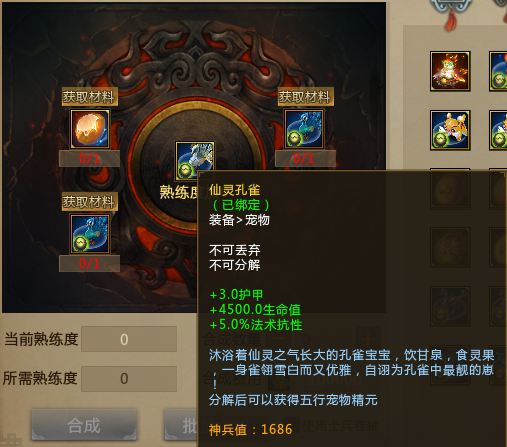The image size is (507, 447).
Task: Select the flaming owl pet in inventory
Action: [x=450, y=71]
